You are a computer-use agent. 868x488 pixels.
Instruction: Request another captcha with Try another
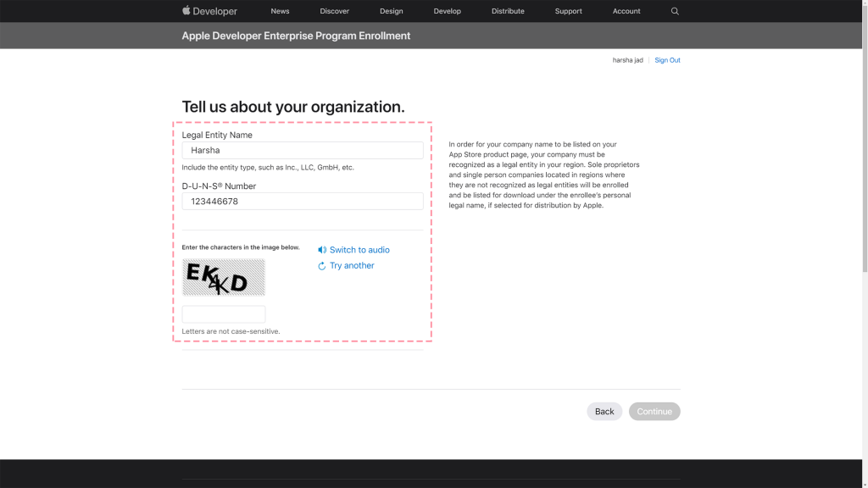tap(352, 265)
